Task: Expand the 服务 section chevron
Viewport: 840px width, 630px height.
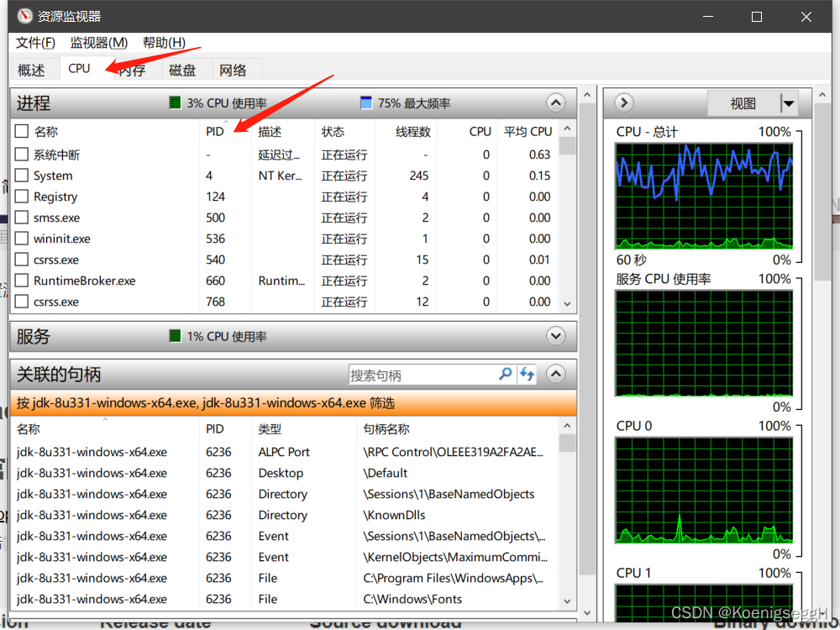Action: click(556, 336)
